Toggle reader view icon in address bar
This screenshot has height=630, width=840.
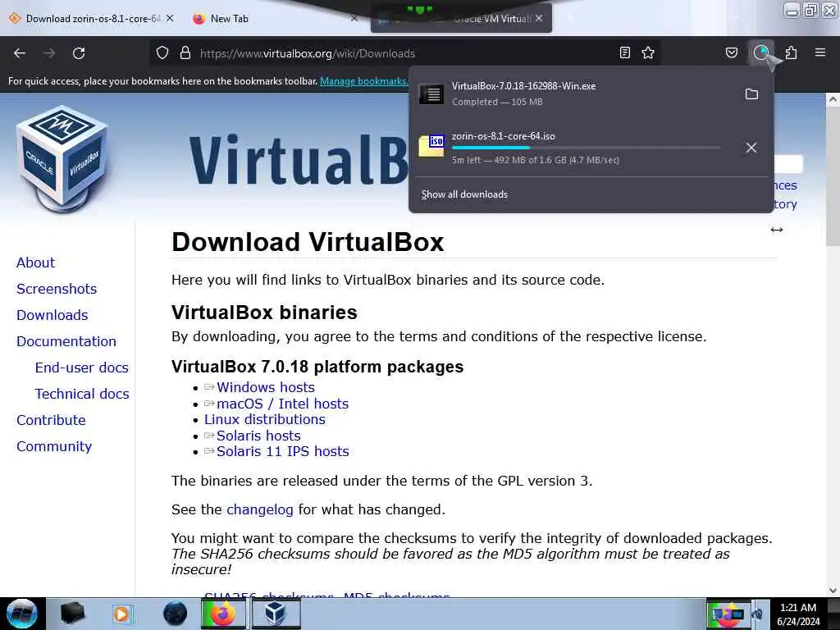pos(624,53)
